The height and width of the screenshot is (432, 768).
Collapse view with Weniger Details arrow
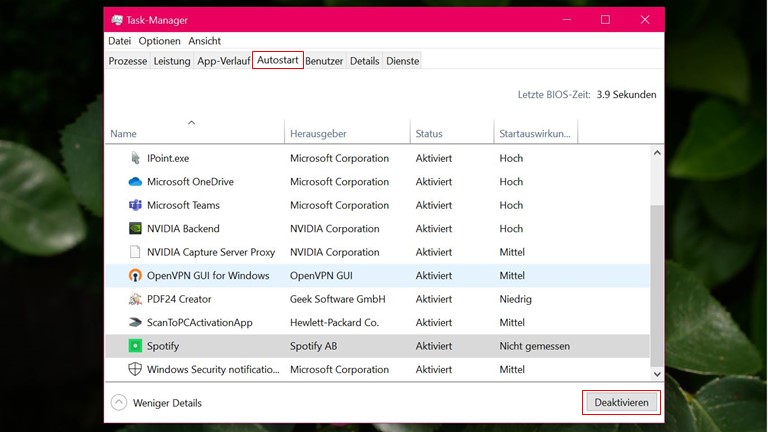(x=119, y=403)
